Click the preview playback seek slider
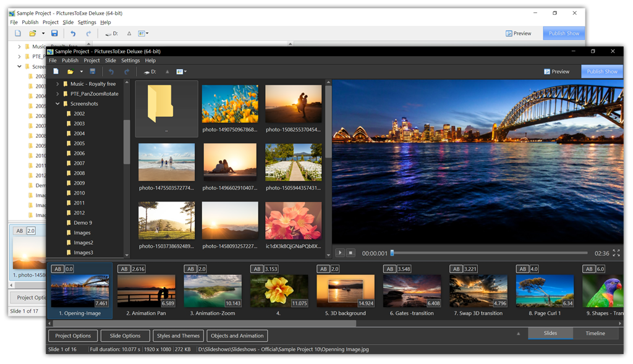Image resolution: width=633 pixels, height=364 pixels. point(488,253)
